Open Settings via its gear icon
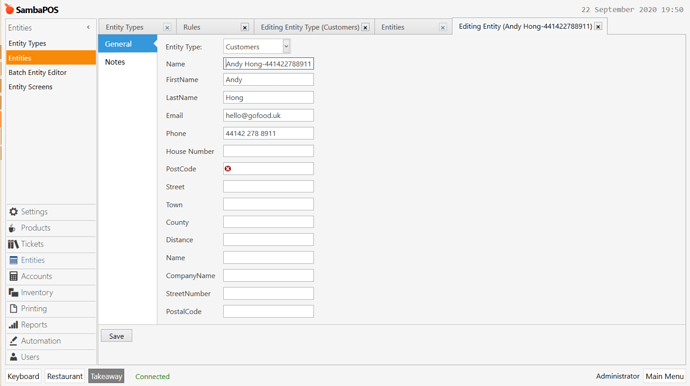690x386 pixels. coord(14,212)
